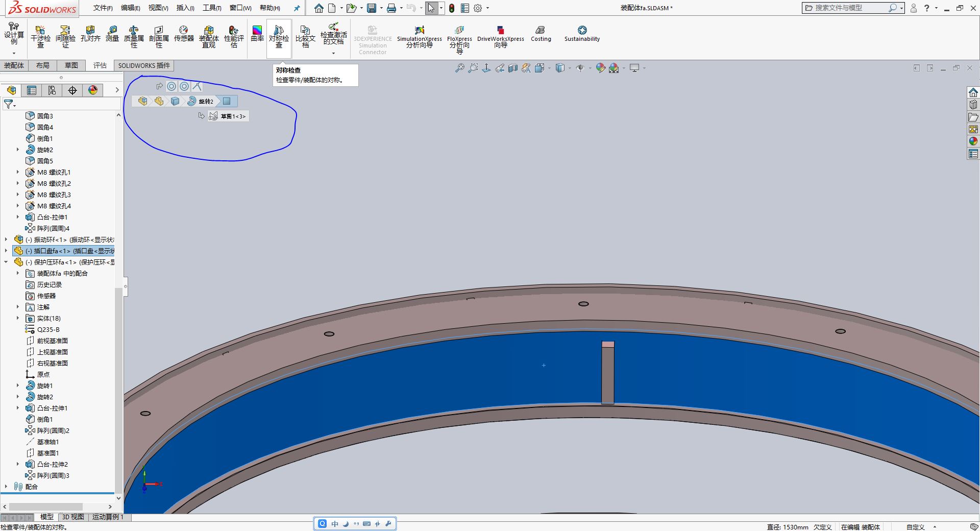Open the 工具(T) menu
The image size is (980, 531).
click(x=212, y=8)
